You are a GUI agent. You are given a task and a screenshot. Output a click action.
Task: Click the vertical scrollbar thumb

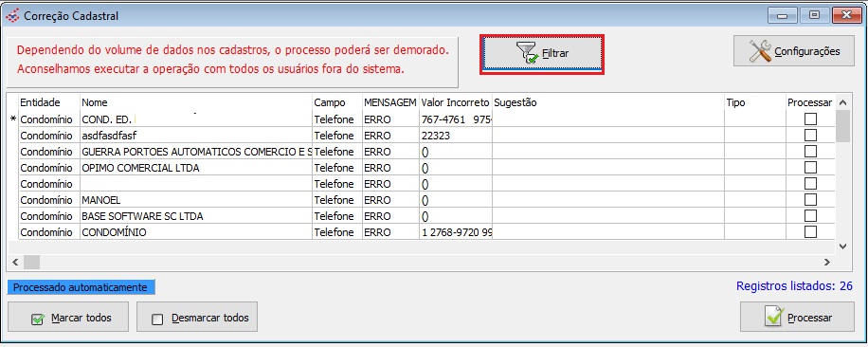(842, 126)
